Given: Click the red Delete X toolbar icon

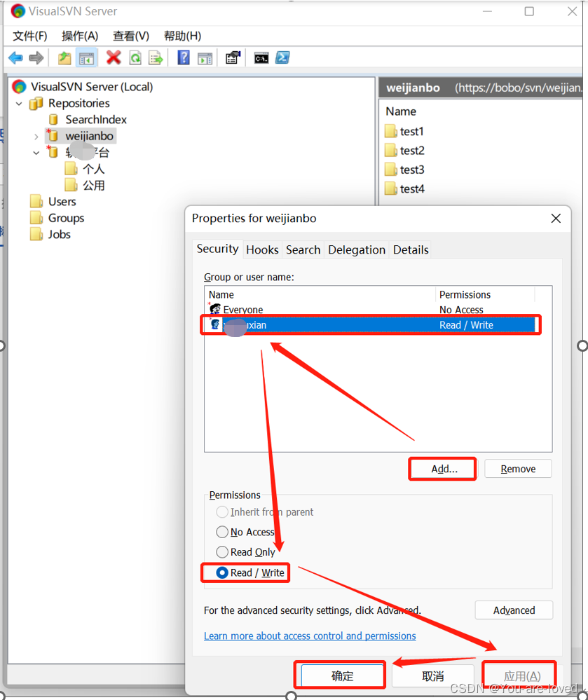Looking at the screenshot, I should point(114,57).
